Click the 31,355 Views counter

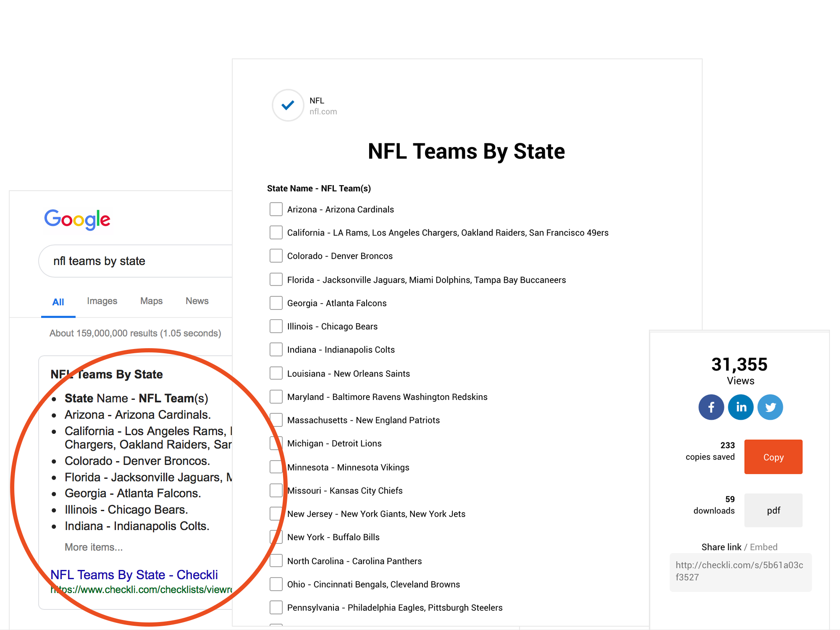pos(740,371)
